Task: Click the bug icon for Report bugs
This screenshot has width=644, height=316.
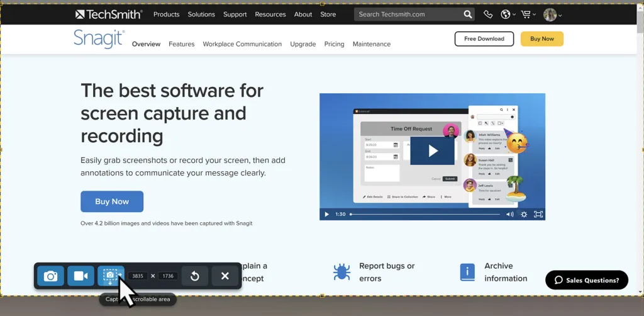Action: point(341,272)
